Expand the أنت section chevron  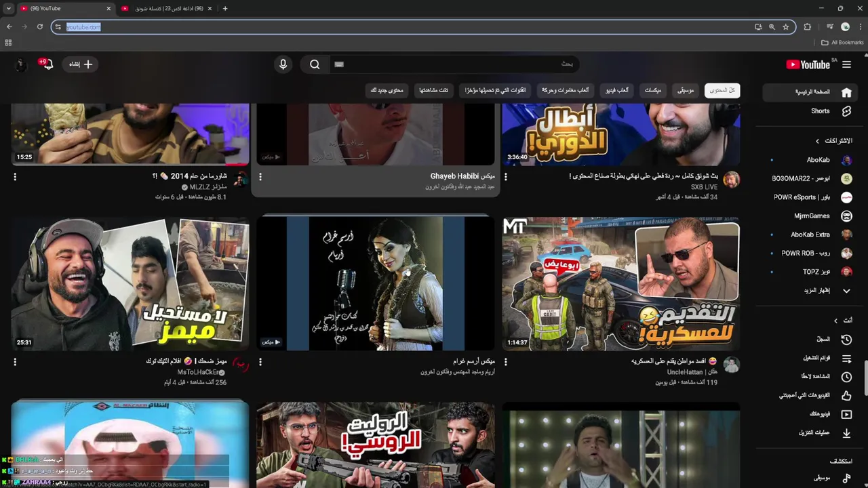837,321
